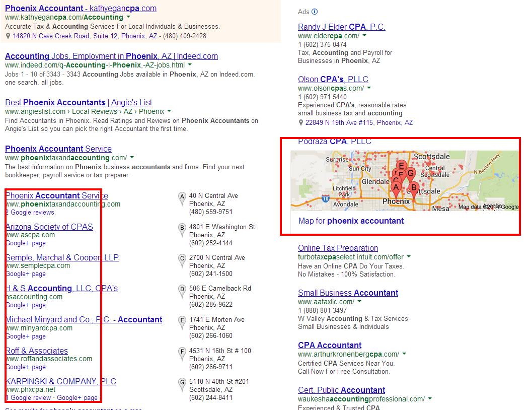
Task: Expand dropdown arrow next to turbotaxcpaselect.intuit.com/offer
Action: [409, 256]
